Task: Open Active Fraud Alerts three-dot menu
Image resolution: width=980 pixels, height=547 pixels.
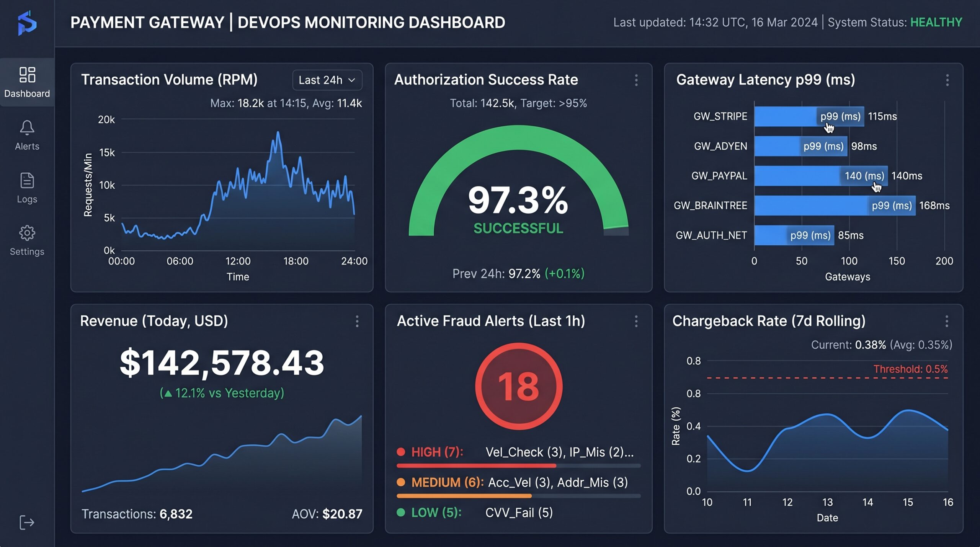Action: coord(636,321)
